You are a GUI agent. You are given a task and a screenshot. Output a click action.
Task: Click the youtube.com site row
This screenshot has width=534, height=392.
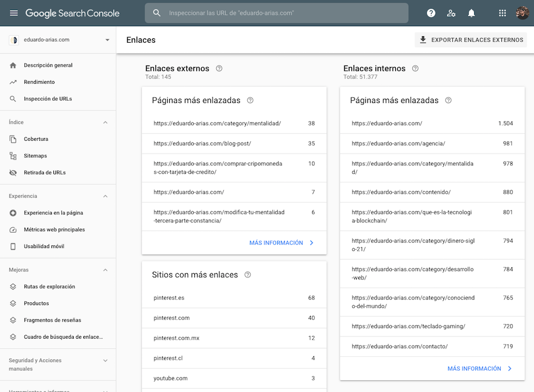click(234, 378)
